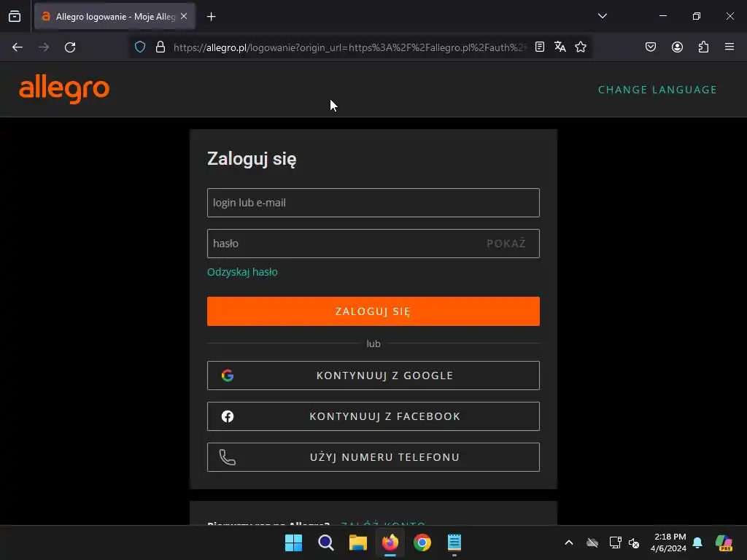Continue with Facebook button
This screenshot has width=747, height=560.
click(373, 416)
